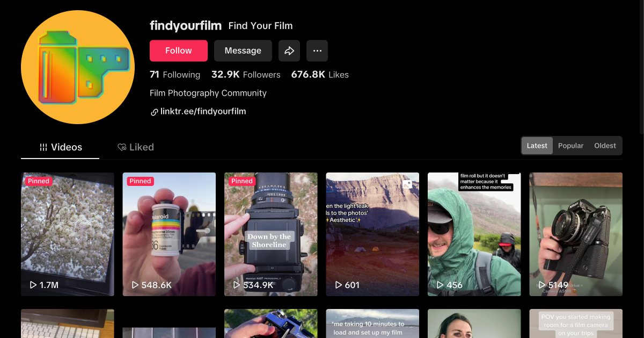Click the play icon on the 548.6K film roll video
This screenshot has width=644, height=338.
135,285
